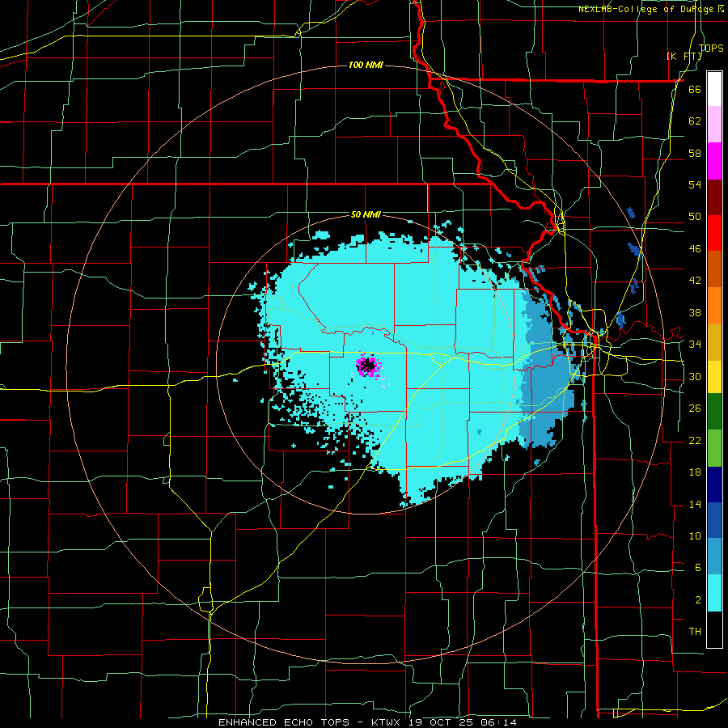
Task: Click the '38' legend value
Action: pos(695,312)
